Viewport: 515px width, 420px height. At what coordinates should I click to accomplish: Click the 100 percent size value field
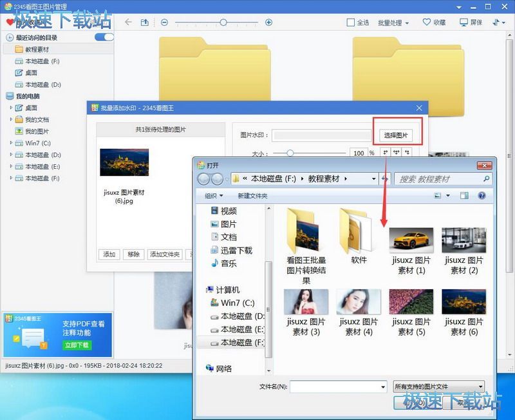[359, 153]
